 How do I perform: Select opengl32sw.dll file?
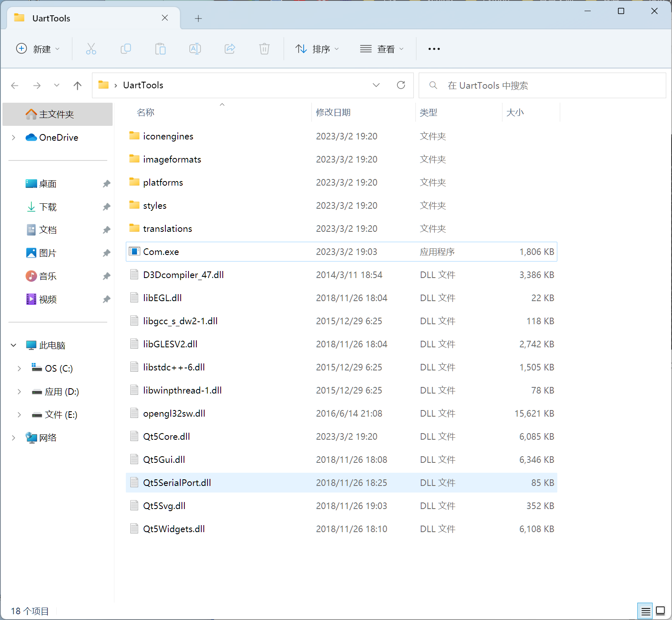click(342, 413)
